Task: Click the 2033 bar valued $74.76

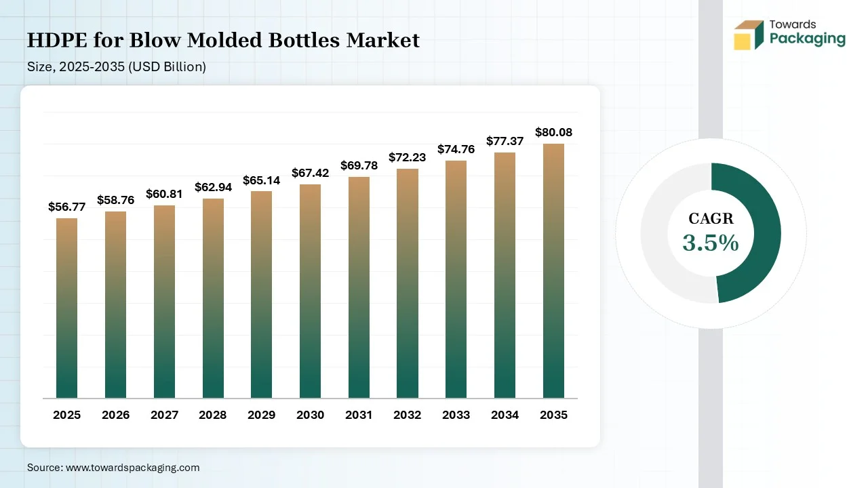Action: click(456, 279)
